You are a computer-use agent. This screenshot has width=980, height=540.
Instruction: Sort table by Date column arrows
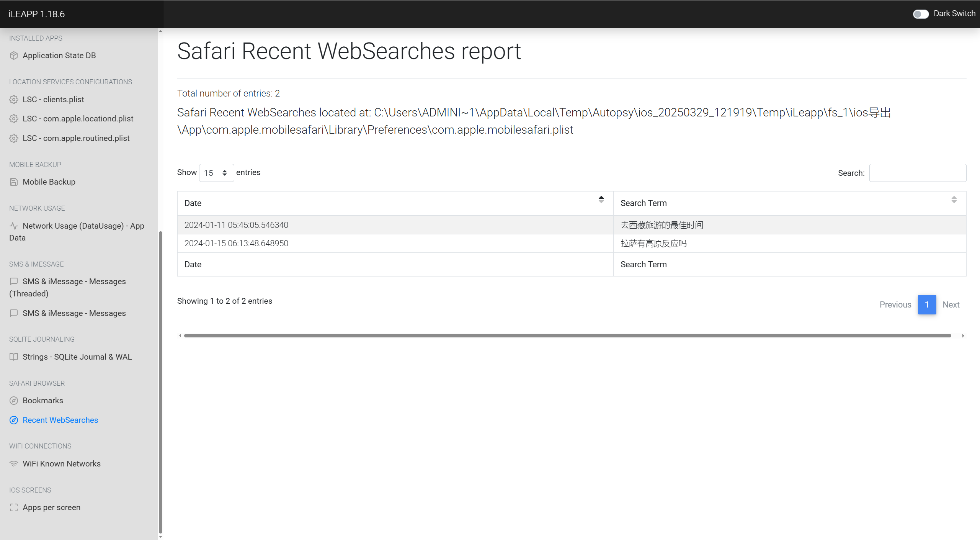(x=601, y=200)
